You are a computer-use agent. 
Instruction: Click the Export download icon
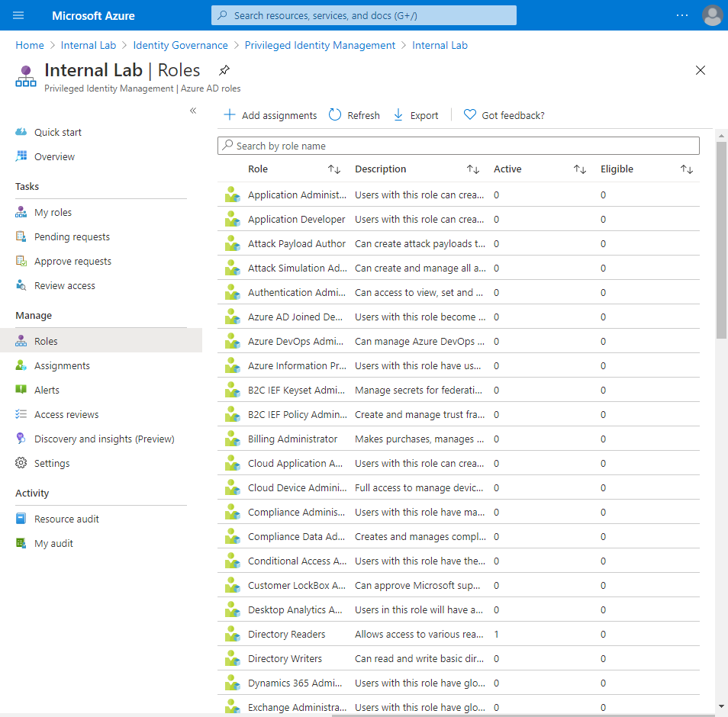pos(398,115)
